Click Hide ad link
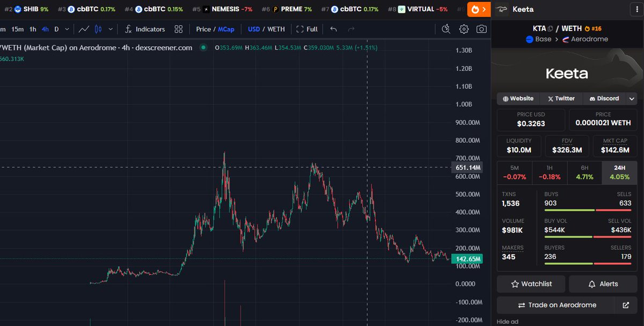The height and width of the screenshot is (326, 644). coord(507,322)
